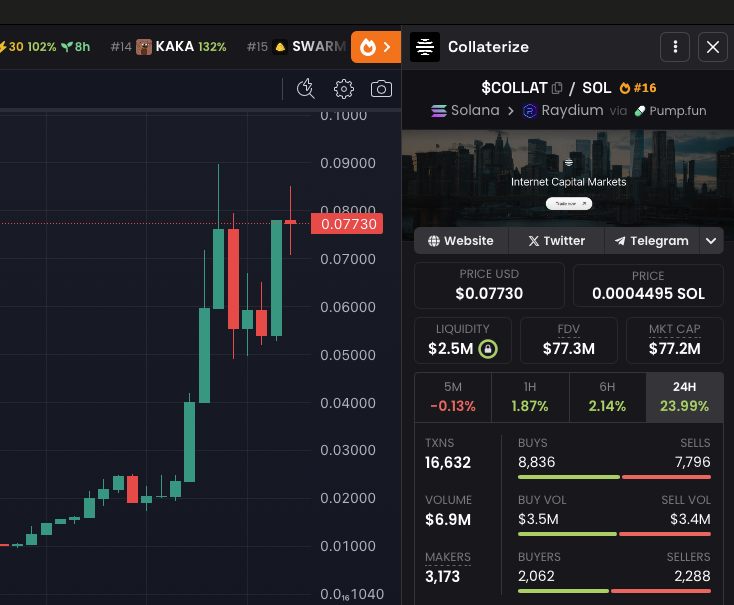Open the chart quick search lightning icon
Viewport: 734px width, 605px height.
306,89
